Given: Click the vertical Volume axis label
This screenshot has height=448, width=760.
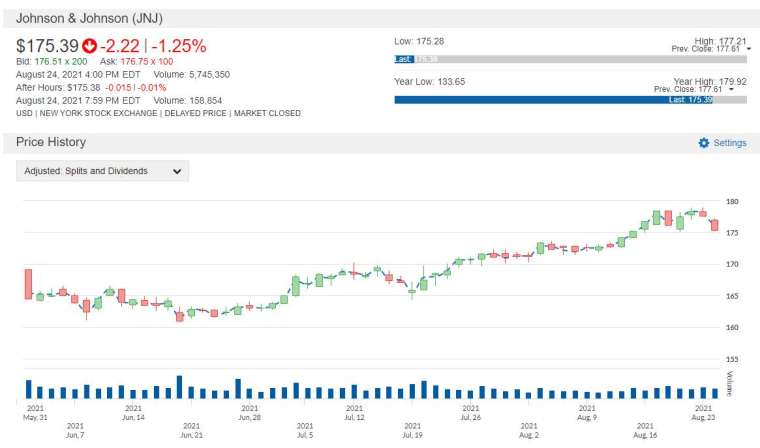Looking at the screenshot, I should click(729, 384).
